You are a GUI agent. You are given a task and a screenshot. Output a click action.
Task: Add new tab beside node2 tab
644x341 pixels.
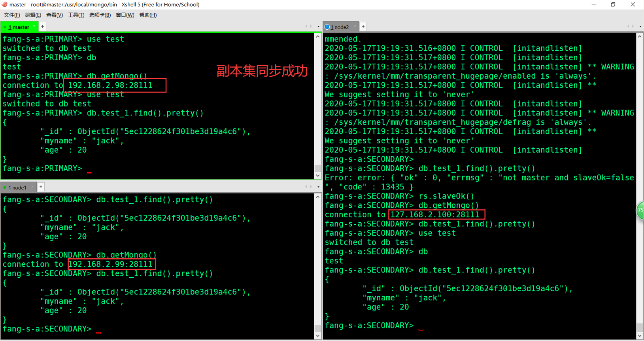[363, 27]
